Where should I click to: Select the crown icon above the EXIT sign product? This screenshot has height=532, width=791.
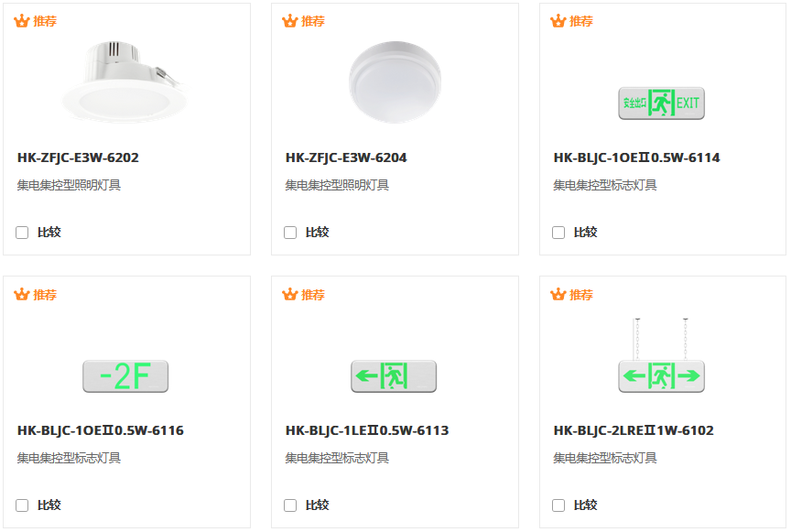[558, 21]
